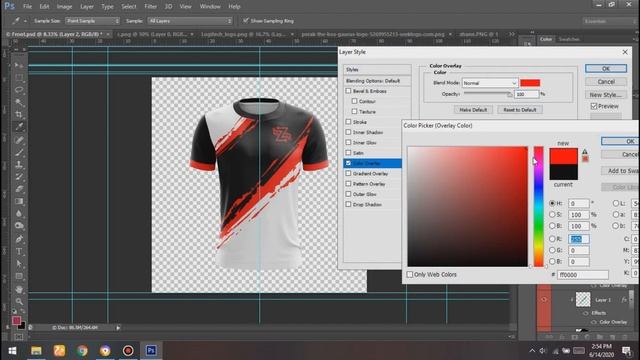The height and width of the screenshot is (360, 640).
Task: Toggle visibility eye of Layer 1
Action: (544, 300)
